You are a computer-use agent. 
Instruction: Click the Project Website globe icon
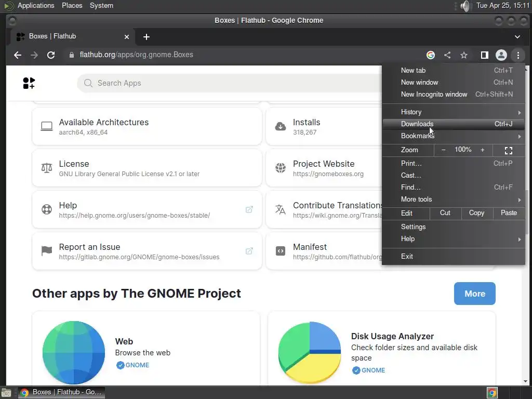280,168
